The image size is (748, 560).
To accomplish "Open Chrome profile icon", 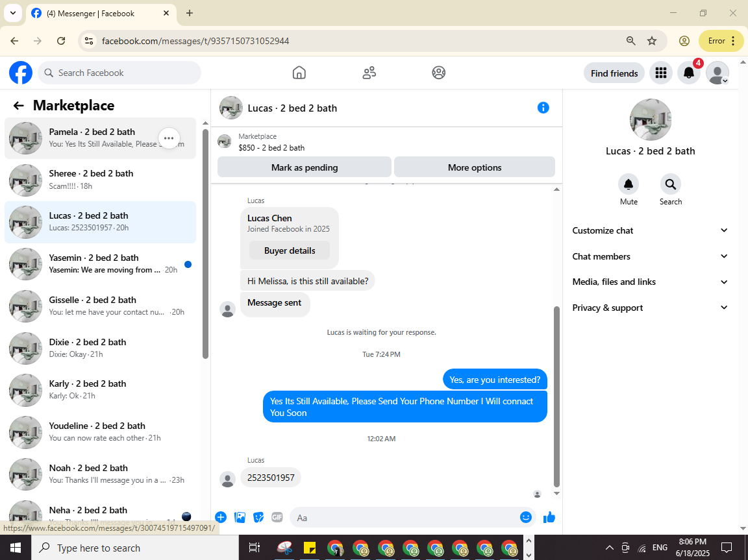I will (x=684, y=41).
